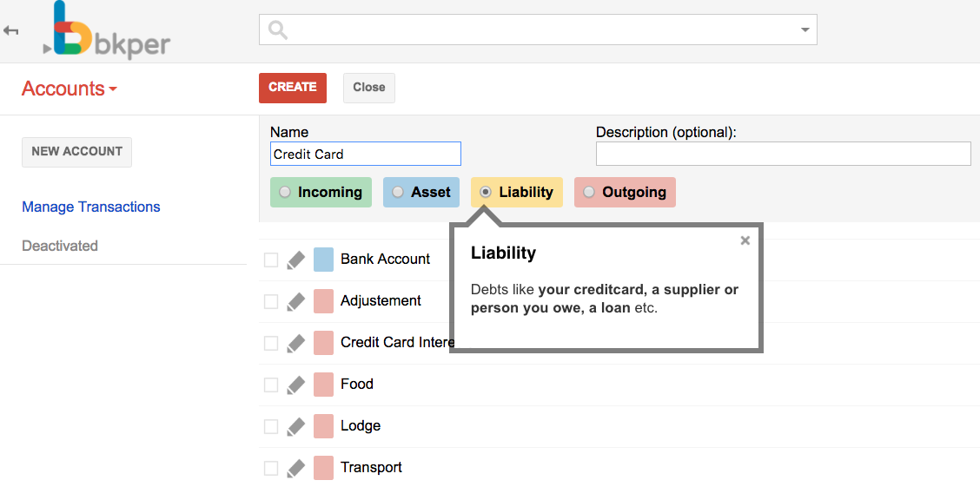Check the checkbox next to Food
The image size is (980, 500).
pyautogui.click(x=270, y=385)
